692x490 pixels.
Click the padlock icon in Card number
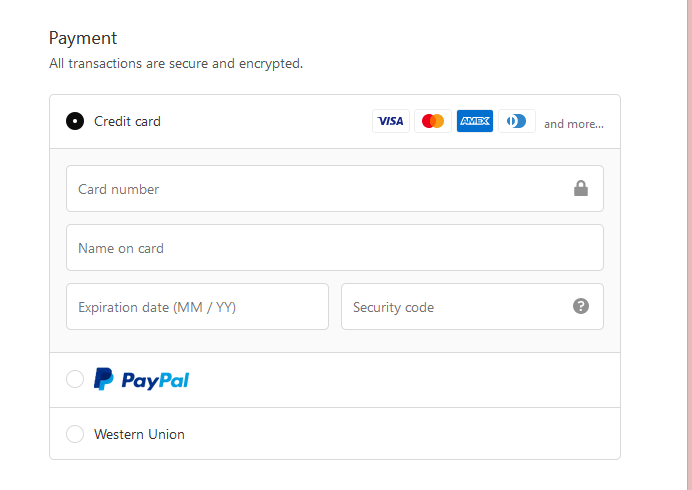tap(581, 188)
